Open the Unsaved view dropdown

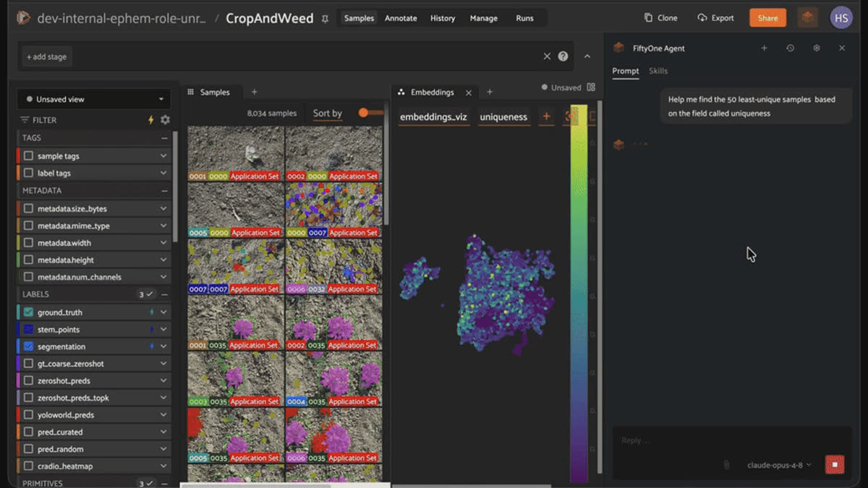coord(94,99)
